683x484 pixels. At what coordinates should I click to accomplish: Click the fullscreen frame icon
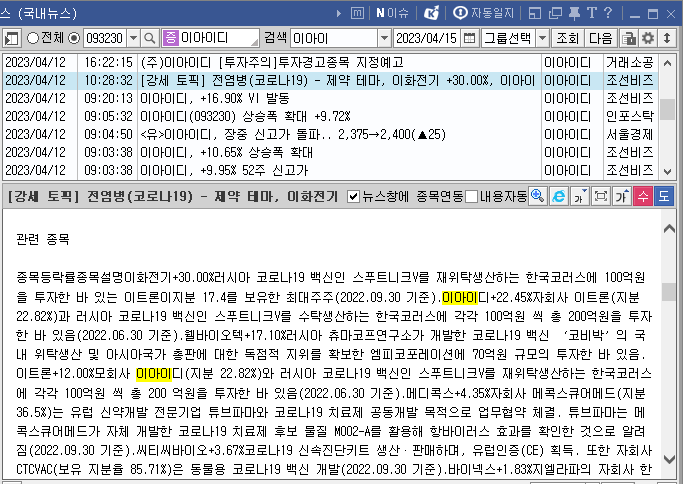point(601,196)
